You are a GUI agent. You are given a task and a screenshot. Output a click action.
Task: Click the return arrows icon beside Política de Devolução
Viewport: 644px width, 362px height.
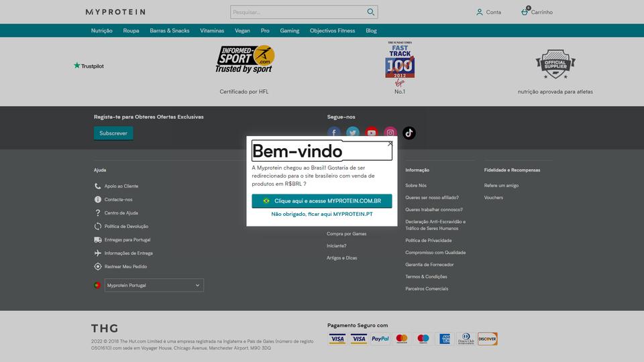(98, 226)
